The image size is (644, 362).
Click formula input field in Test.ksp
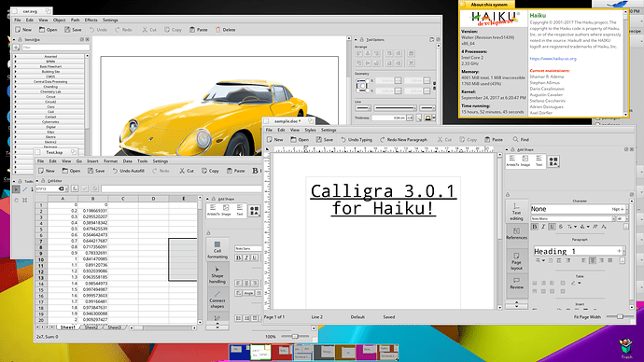(x=182, y=188)
